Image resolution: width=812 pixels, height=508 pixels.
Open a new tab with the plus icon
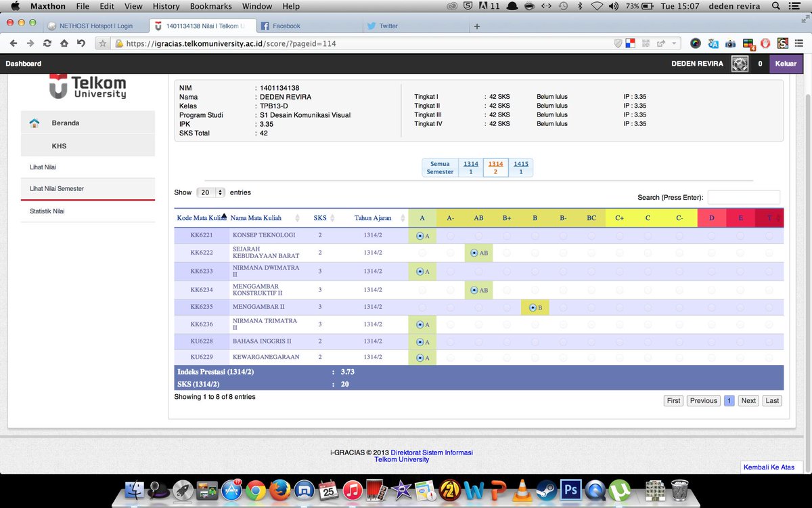tap(477, 26)
